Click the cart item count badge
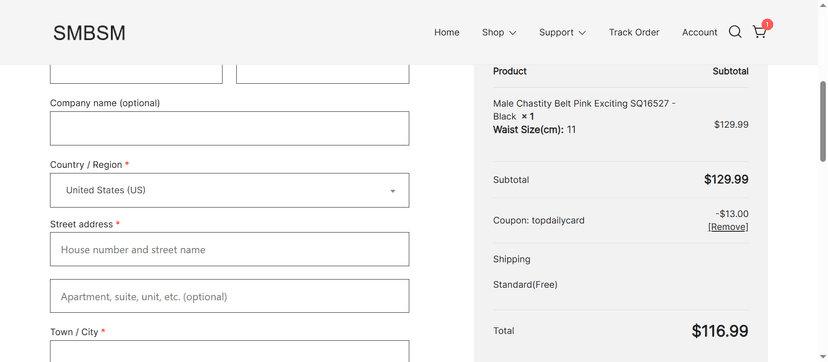The image size is (828, 362). click(767, 24)
